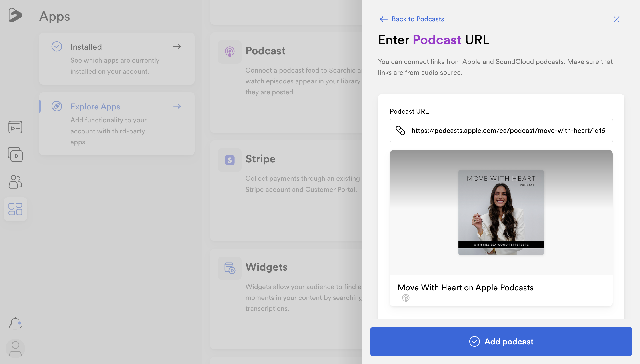Select the Apps grid sidebar icon

15,209
